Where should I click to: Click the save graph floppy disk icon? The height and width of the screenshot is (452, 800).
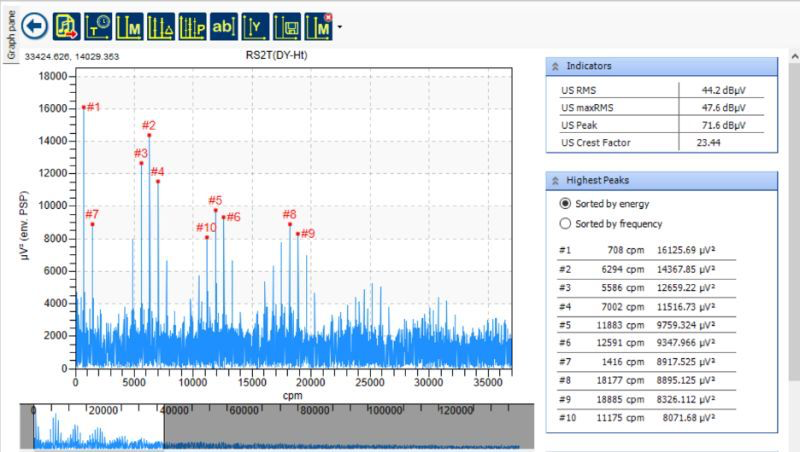(x=287, y=27)
